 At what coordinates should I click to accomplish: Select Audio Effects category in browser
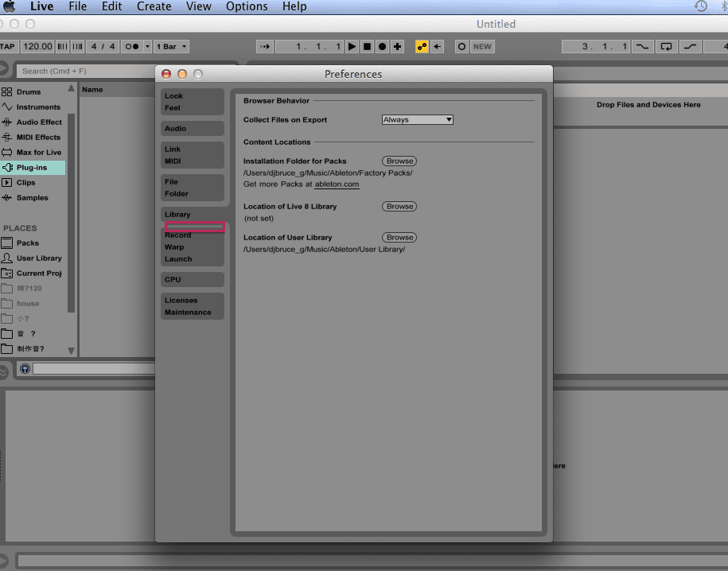33,122
